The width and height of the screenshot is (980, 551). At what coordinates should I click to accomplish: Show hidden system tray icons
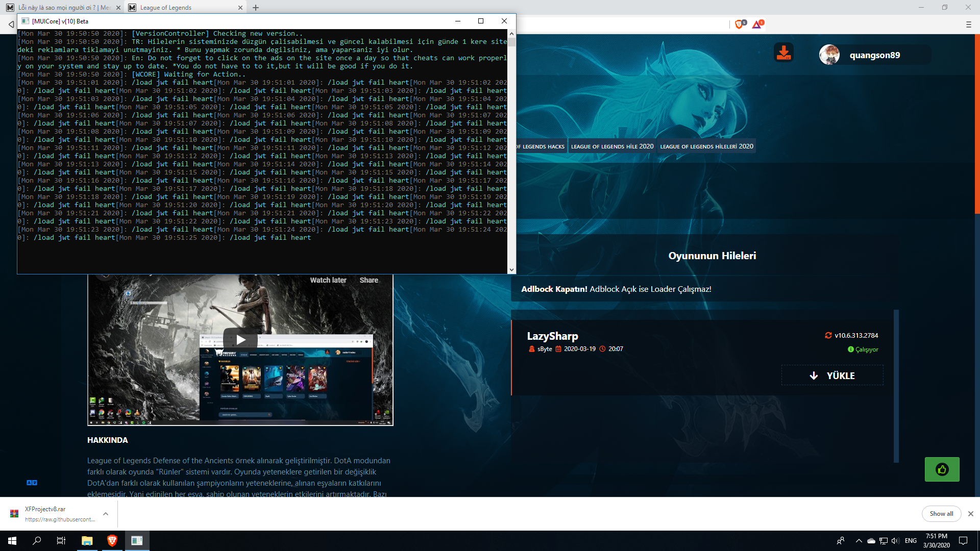pos(859,541)
